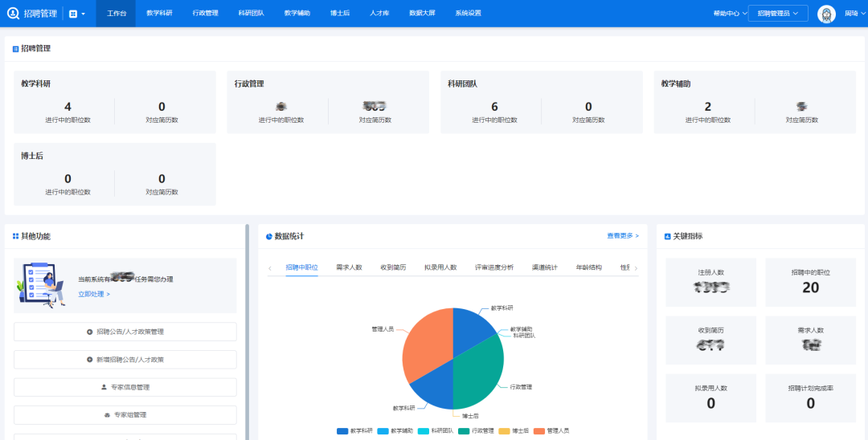
Task: Open 招聘公告/人才政策管理 button
Action: coord(125,332)
